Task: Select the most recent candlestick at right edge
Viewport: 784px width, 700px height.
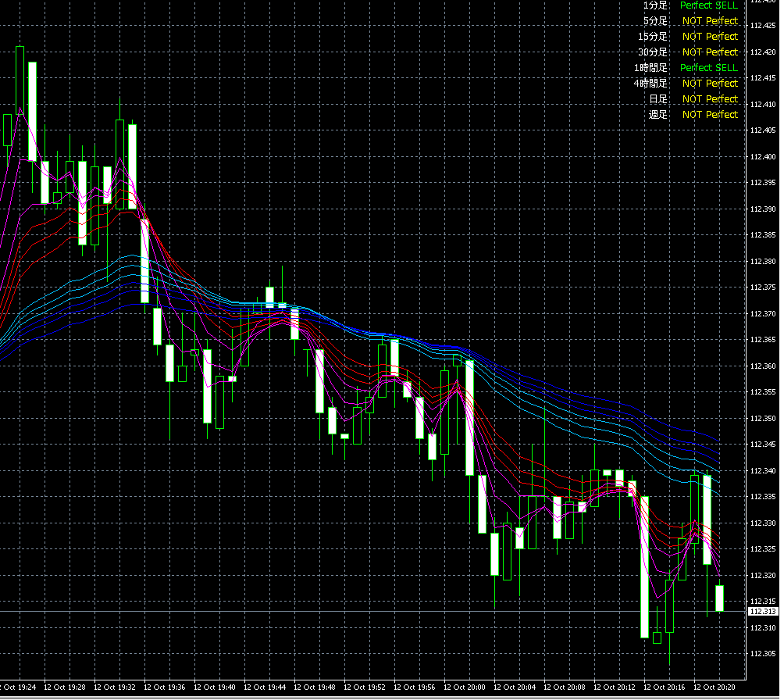Action: [719, 598]
